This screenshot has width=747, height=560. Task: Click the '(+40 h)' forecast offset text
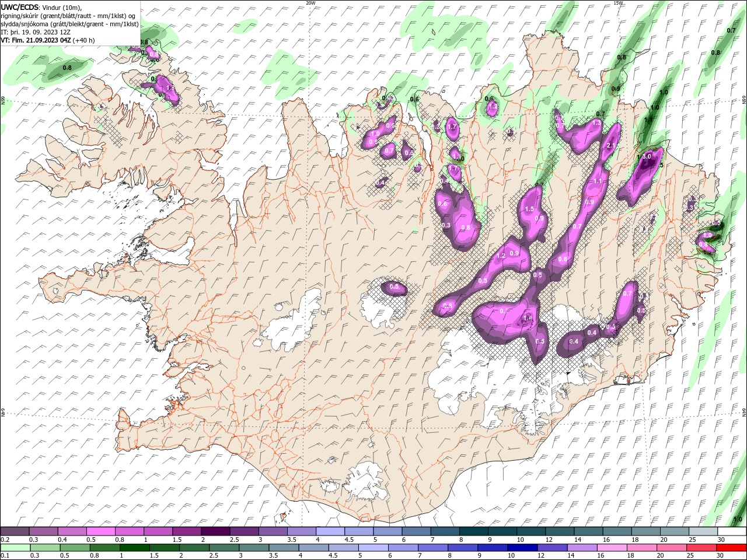tap(84, 40)
